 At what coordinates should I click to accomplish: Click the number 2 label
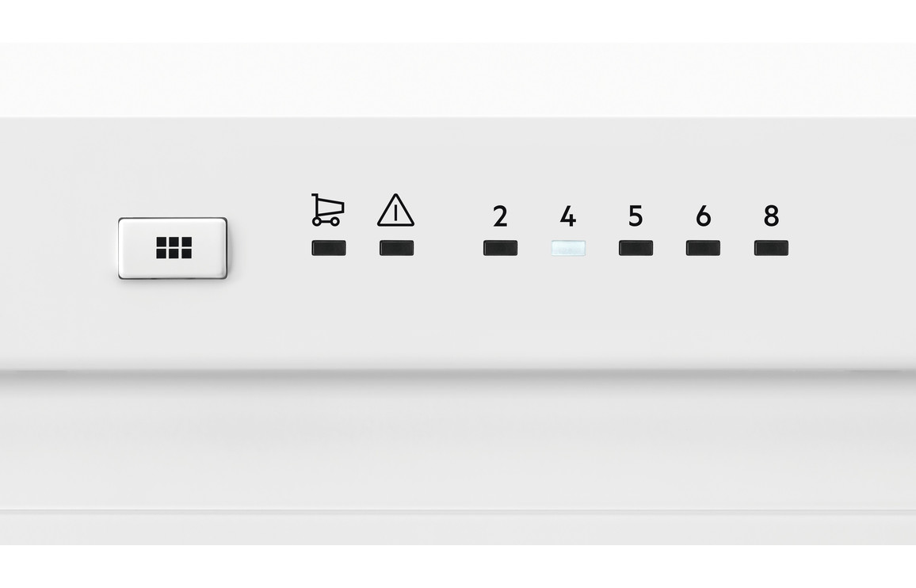point(500,216)
